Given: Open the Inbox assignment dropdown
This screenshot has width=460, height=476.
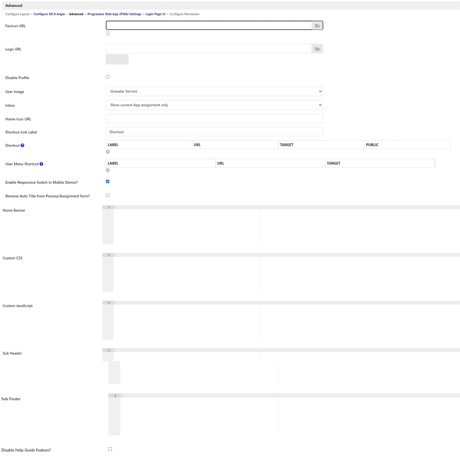Looking at the screenshot, I should [x=214, y=105].
